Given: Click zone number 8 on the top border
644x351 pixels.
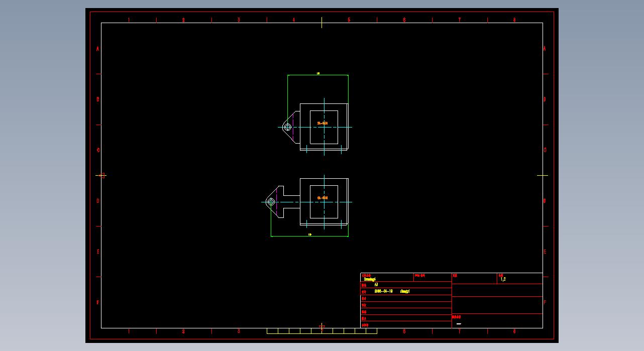Looking at the screenshot, I should point(514,20).
